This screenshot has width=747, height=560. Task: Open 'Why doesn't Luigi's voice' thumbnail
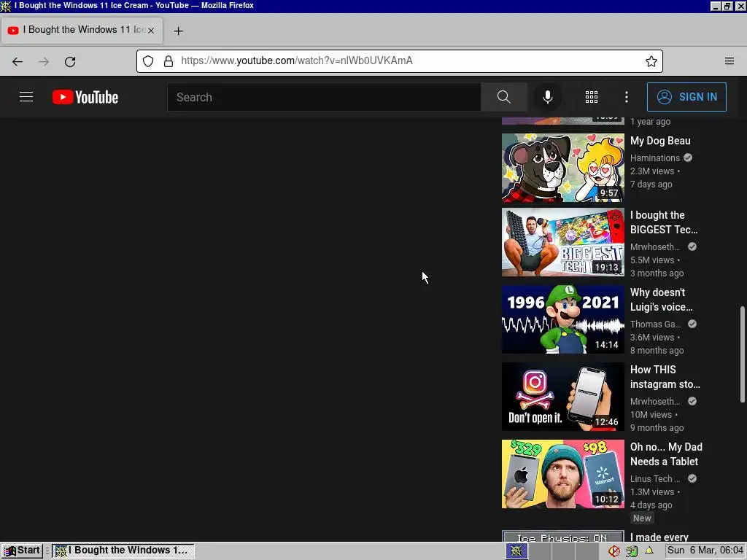562,319
